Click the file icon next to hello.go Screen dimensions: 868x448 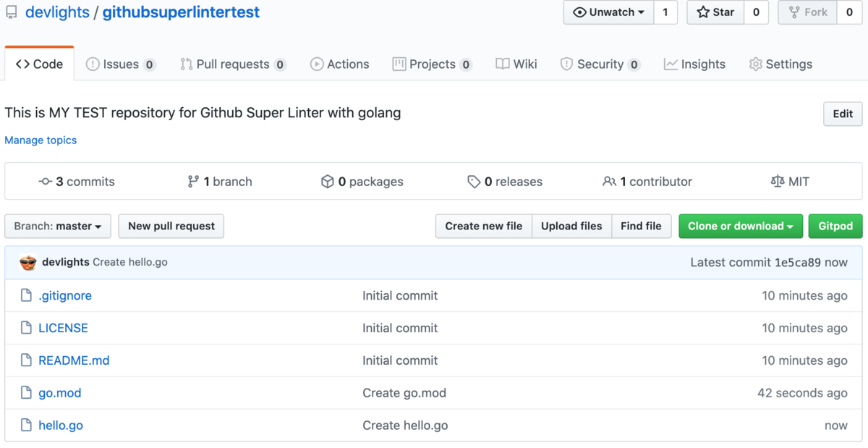tap(26, 426)
